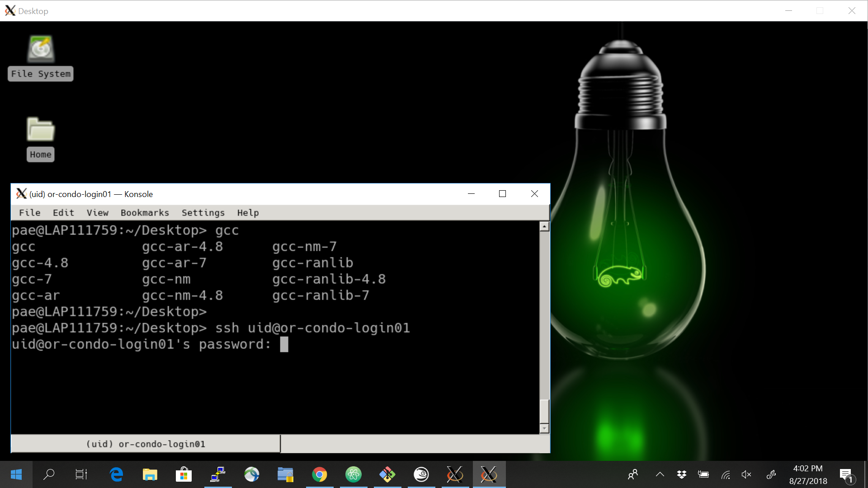Minimize the Konsole window

pos(471,194)
